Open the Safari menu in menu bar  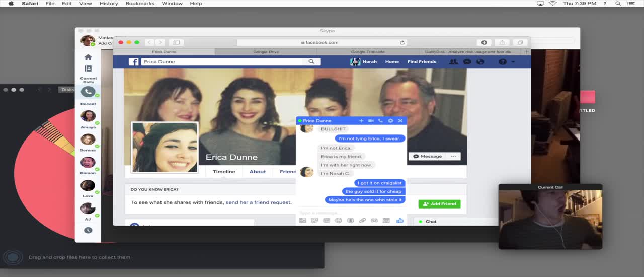(x=30, y=4)
